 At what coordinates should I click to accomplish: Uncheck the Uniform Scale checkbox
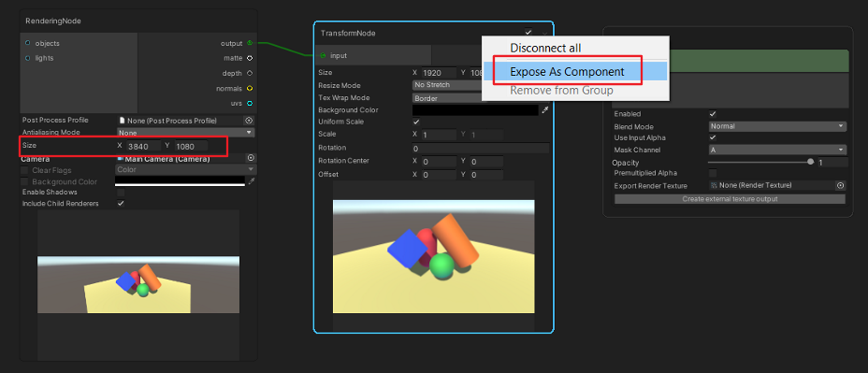416,122
